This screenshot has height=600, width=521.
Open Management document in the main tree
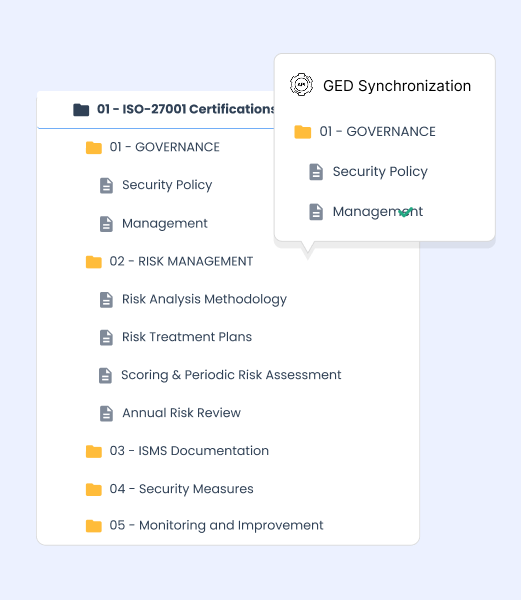point(165,223)
